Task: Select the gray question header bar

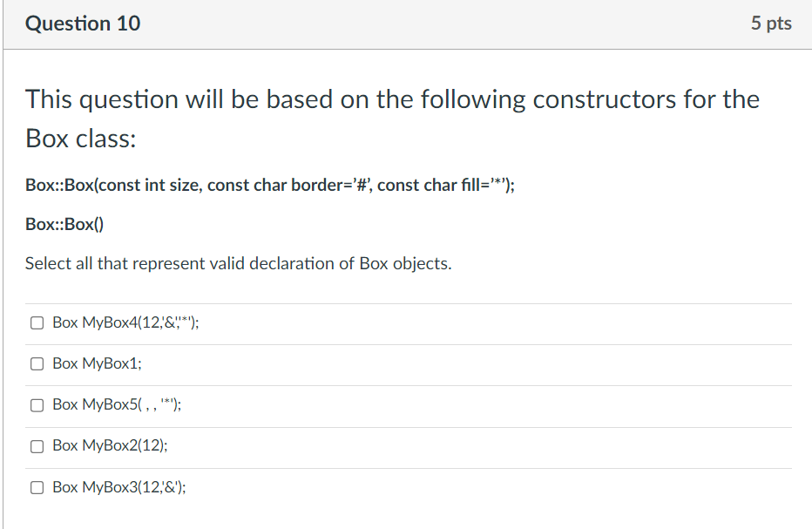Action: point(406,23)
